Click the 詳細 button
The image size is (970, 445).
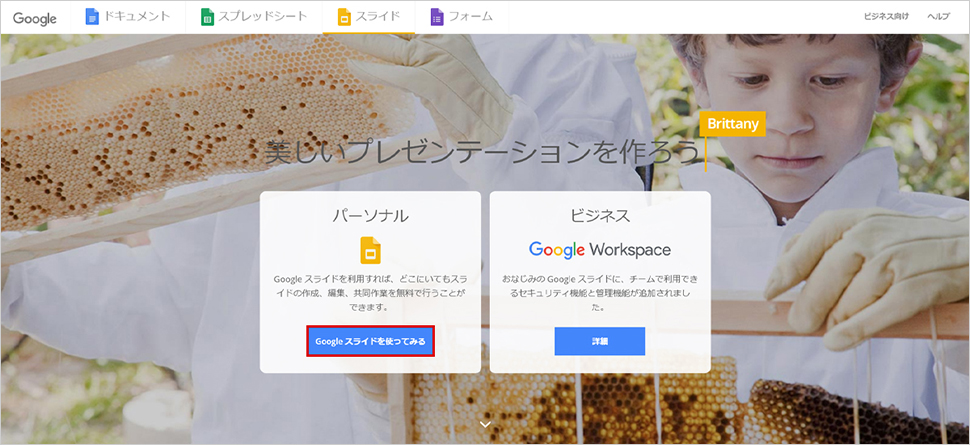coord(599,341)
